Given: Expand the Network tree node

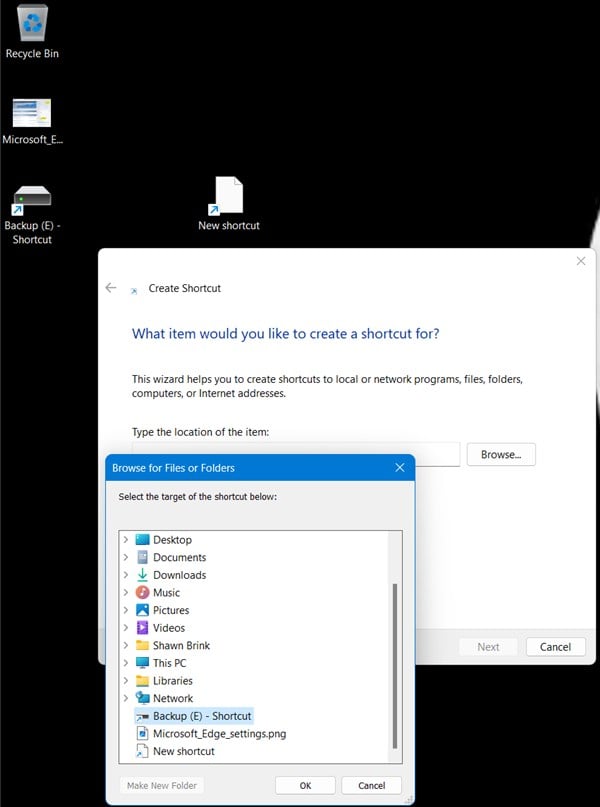Looking at the screenshot, I should 126,698.
